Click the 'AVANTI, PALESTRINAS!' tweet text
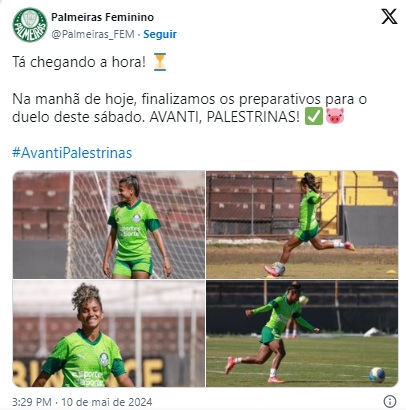Image resolution: width=406 pixels, height=410 pixels. (225, 117)
